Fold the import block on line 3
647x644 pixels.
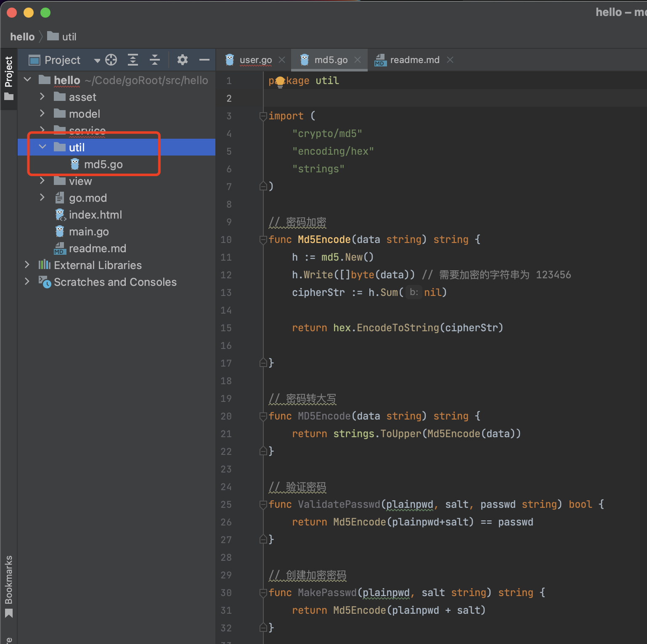pyautogui.click(x=263, y=116)
